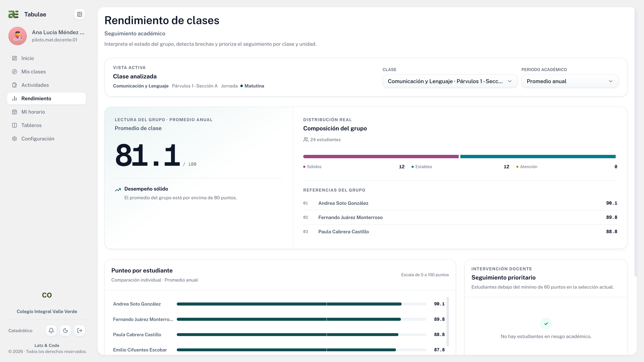Collapse the sidebar panel icon
The height and width of the screenshot is (362, 644).
coord(79,14)
